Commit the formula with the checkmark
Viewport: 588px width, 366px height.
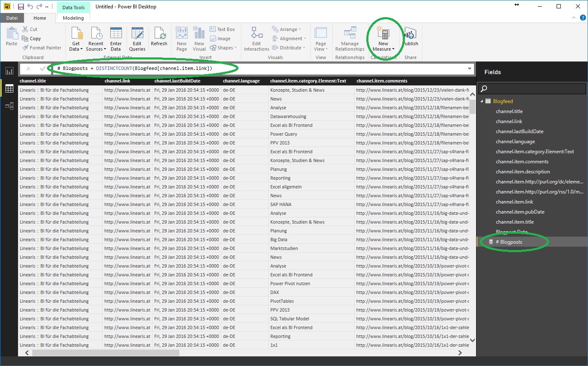coord(42,68)
